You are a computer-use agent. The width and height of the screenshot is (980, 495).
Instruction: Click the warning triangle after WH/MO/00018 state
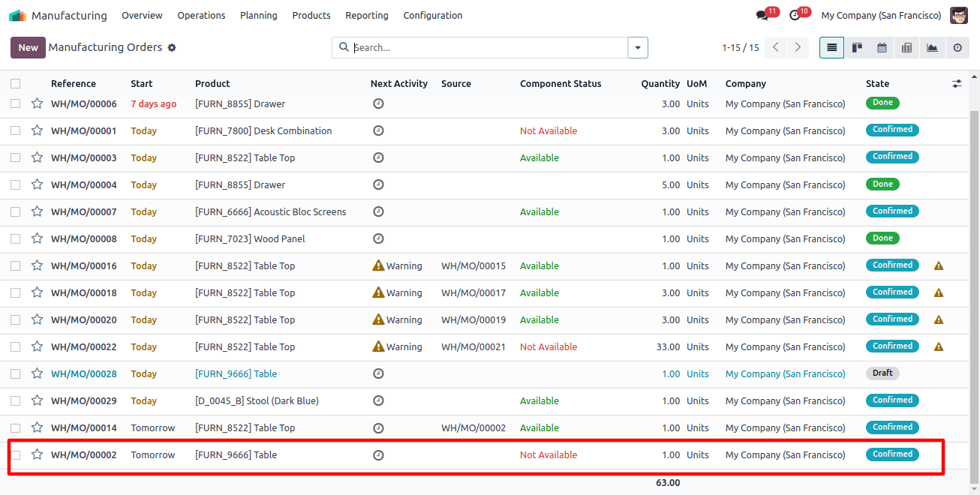(x=939, y=292)
